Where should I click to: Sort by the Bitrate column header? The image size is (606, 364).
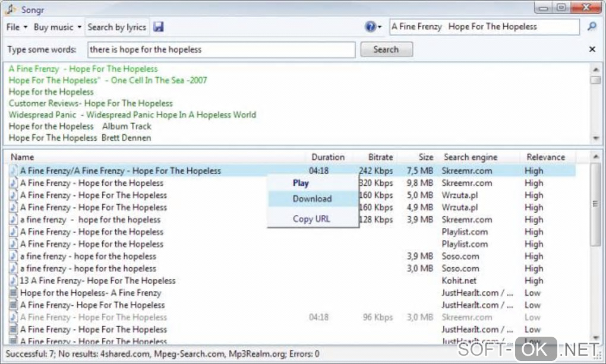380,157
